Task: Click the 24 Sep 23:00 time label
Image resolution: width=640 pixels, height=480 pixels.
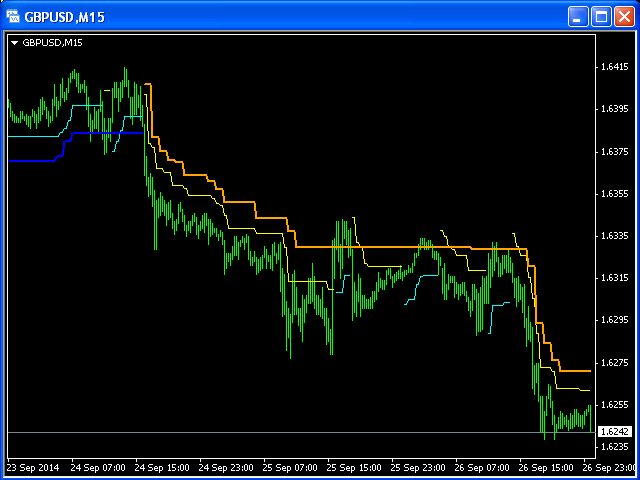Action: (227, 467)
